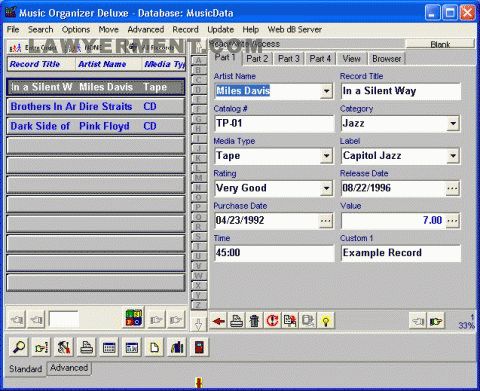Jump to letter P in the index
The width and height of the screenshot is (480, 391).
199,207
